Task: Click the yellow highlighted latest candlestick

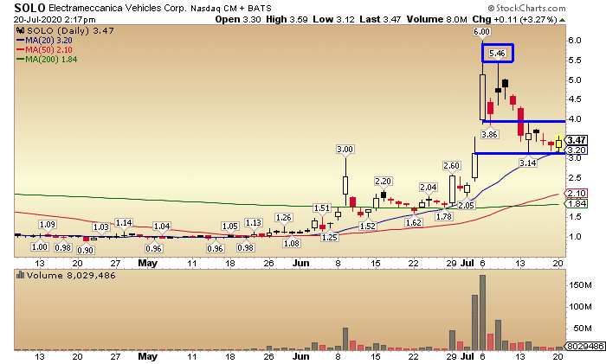Action: [x=559, y=144]
